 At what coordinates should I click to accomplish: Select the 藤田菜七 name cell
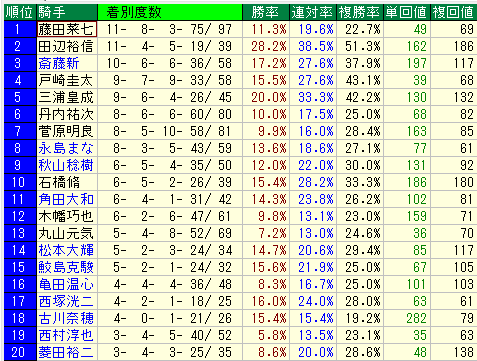tap(67, 29)
